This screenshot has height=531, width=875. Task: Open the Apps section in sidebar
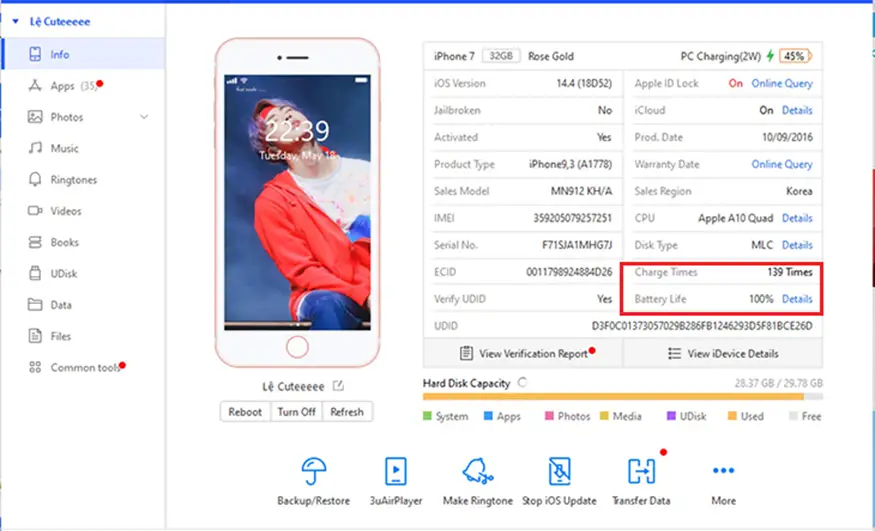[62, 86]
